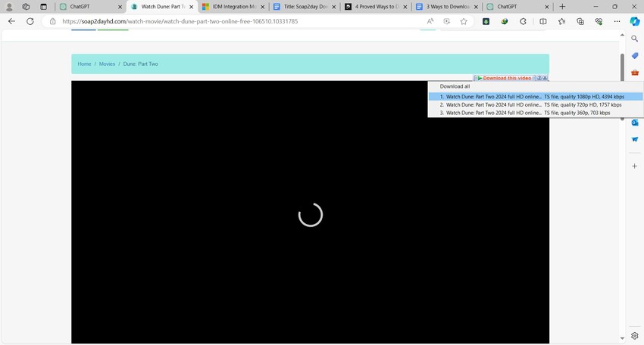
Task: Click Dune: Part Two breadcrumb
Action: pos(140,64)
